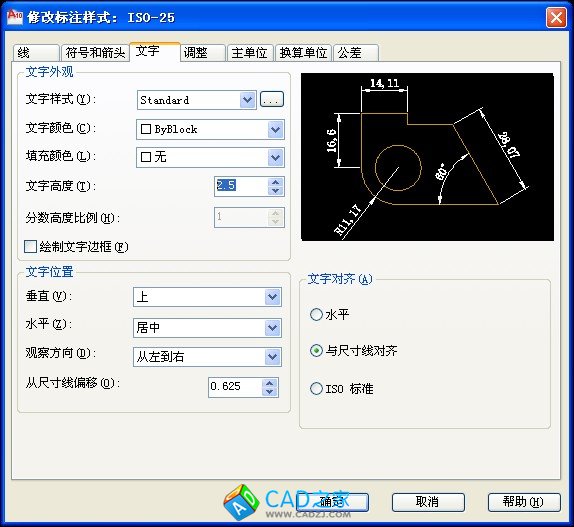The height and width of the screenshot is (527, 574).
Task: Open the 观察方向 dropdown list
Action: tap(207, 357)
